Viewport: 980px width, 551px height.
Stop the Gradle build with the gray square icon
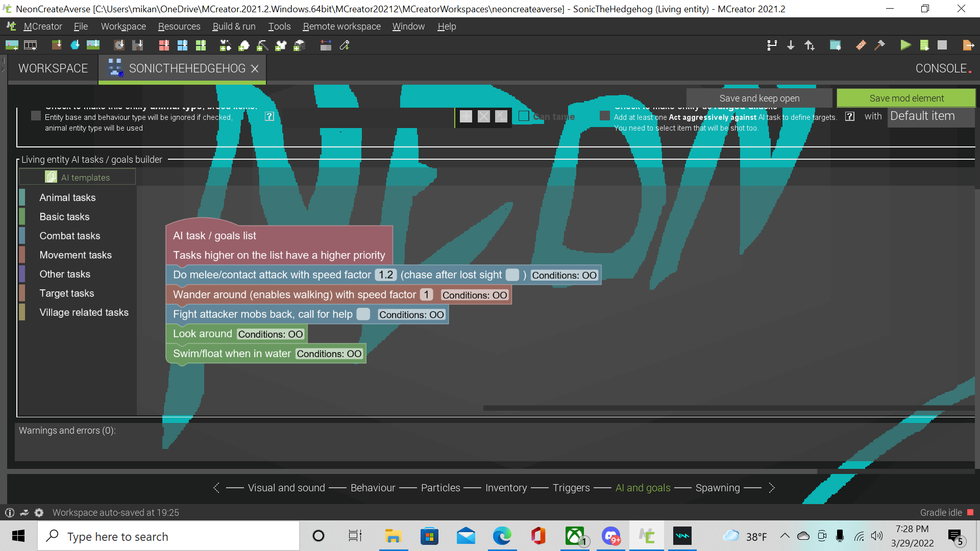pyautogui.click(x=943, y=45)
